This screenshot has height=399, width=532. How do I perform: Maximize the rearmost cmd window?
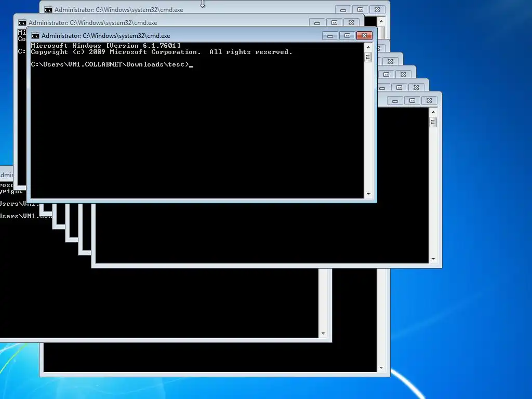(x=361, y=10)
